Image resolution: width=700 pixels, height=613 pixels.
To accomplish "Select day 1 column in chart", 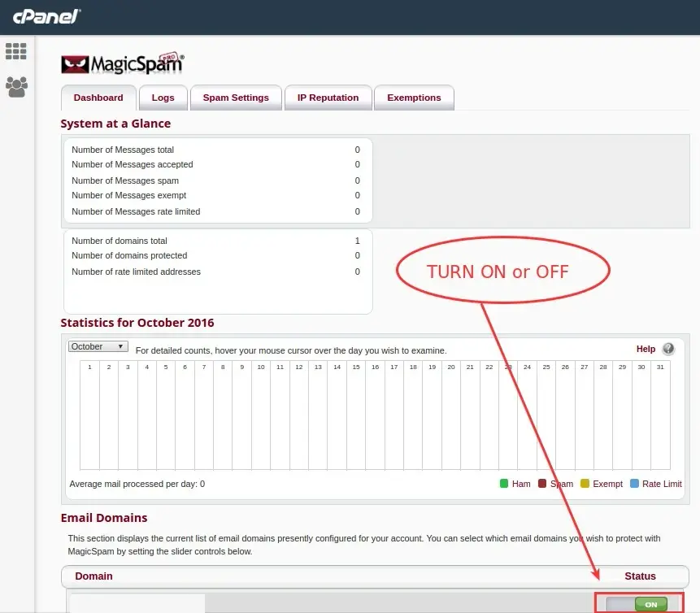I will tap(89, 415).
